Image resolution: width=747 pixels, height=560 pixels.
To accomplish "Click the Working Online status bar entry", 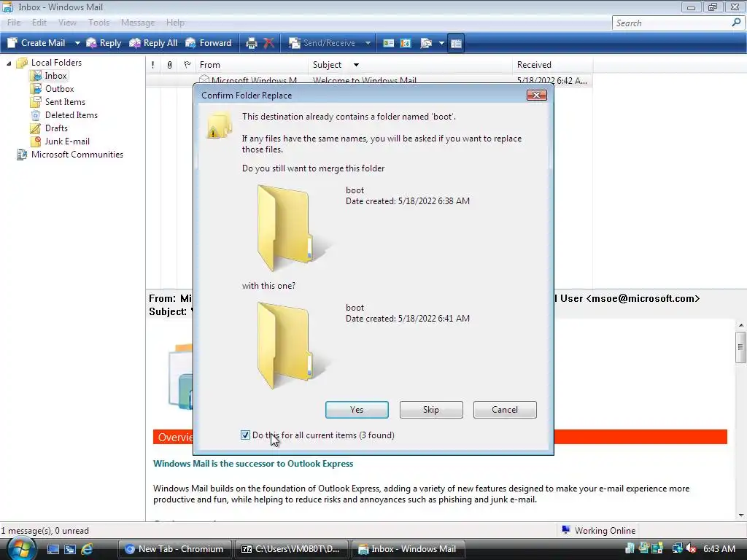I will [599, 531].
